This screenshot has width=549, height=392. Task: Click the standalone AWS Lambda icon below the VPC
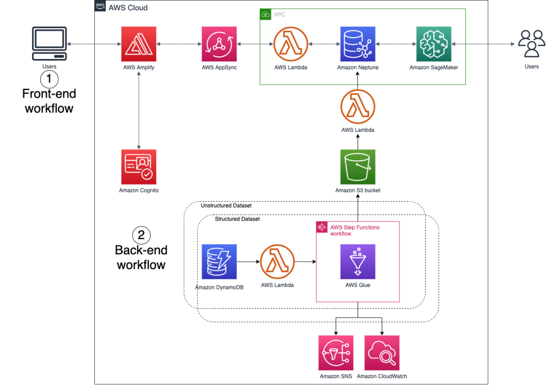pyautogui.click(x=358, y=107)
